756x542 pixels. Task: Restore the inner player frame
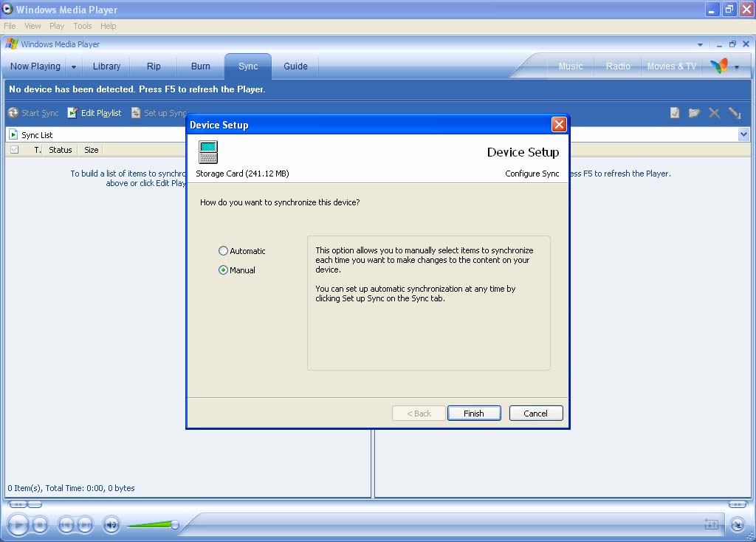(x=732, y=44)
